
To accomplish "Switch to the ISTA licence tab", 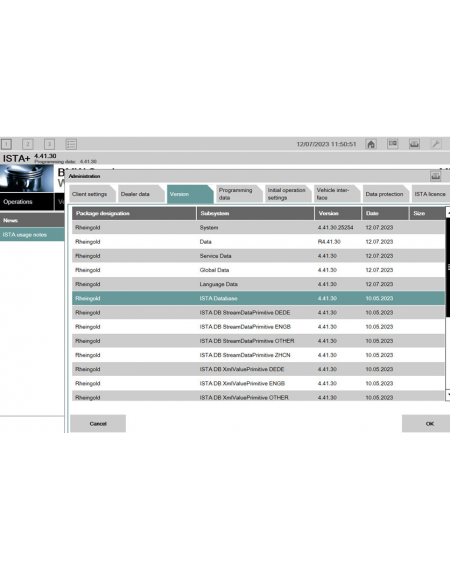I will click(x=431, y=194).
